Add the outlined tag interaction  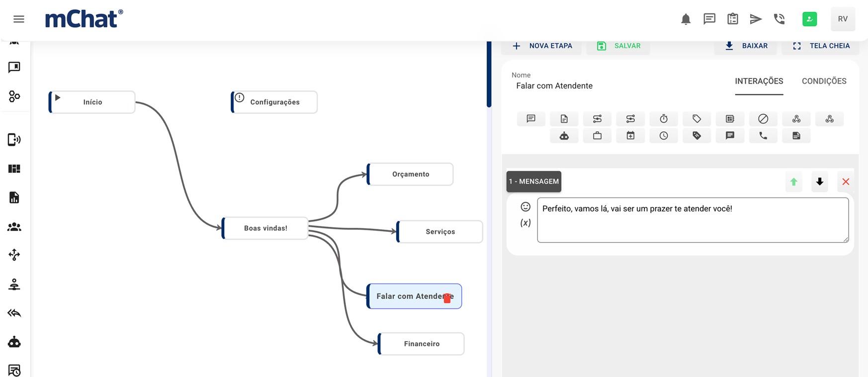click(697, 119)
